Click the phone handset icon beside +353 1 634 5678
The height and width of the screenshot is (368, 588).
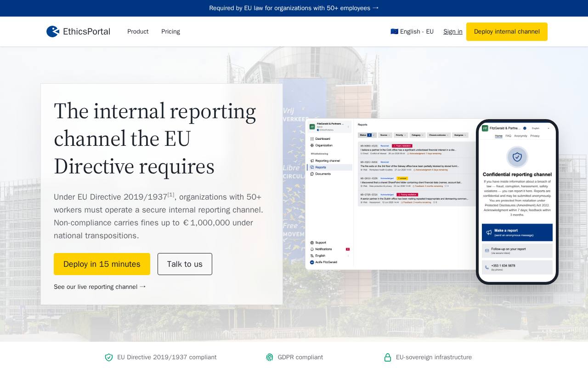pyautogui.click(x=487, y=267)
